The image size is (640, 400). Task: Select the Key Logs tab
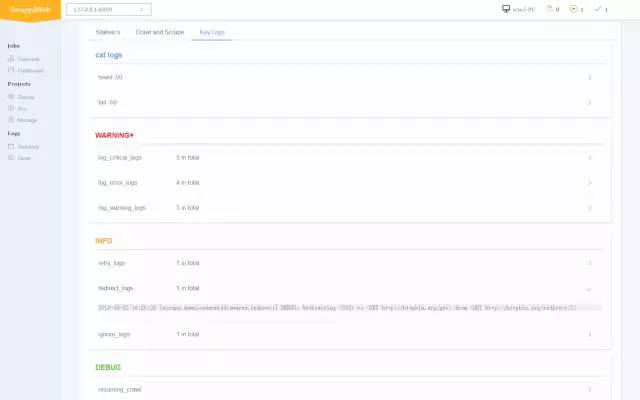(x=212, y=32)
